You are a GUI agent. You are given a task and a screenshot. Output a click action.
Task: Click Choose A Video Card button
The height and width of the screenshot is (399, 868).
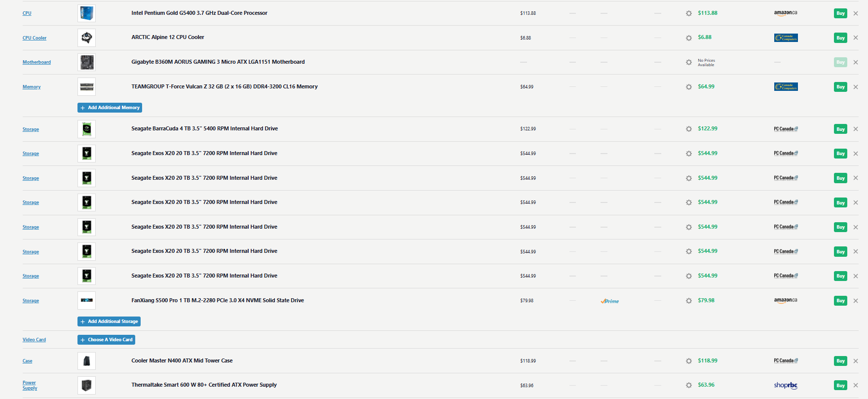pos(106,340)
